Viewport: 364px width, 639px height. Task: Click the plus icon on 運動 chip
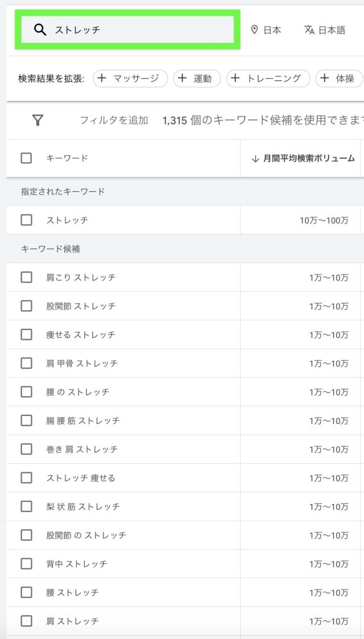tap(182, 79)
